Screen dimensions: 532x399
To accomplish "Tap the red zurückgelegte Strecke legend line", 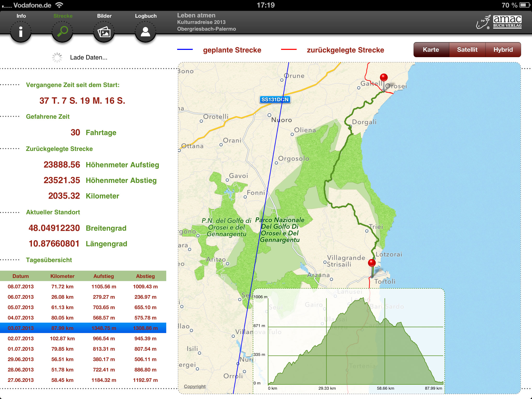I will pyautogui.click(x=289, y=49).
